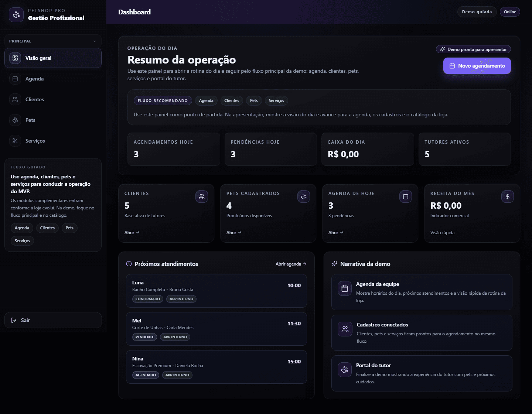
Task: Open Agenda via the calendar icon
Action: [x=15, y=79]
